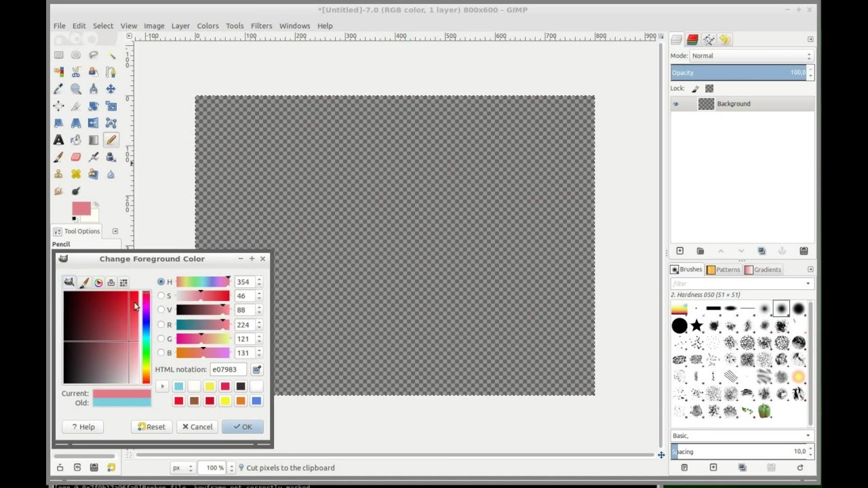Viewport: 868px width, 488px height.
Task: Open the layer Mode dropdown
Action: click(x=751, y=56)
